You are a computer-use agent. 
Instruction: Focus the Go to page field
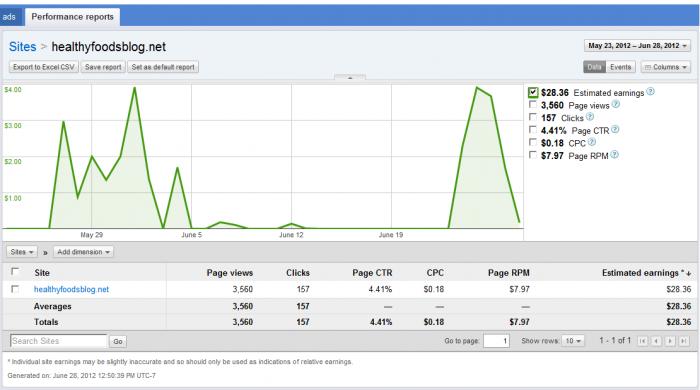click(x=496, y=341)
